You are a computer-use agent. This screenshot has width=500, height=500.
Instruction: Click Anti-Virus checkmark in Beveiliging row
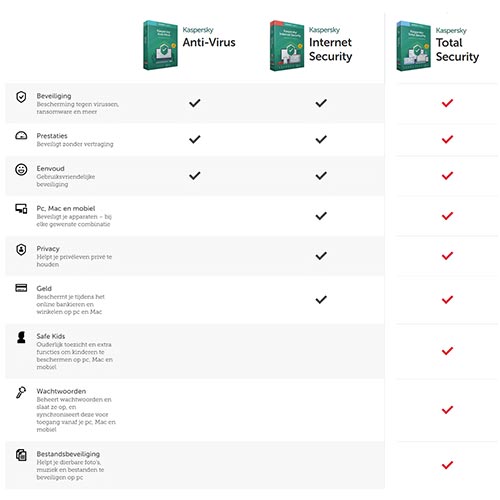(x=195, y=103)
